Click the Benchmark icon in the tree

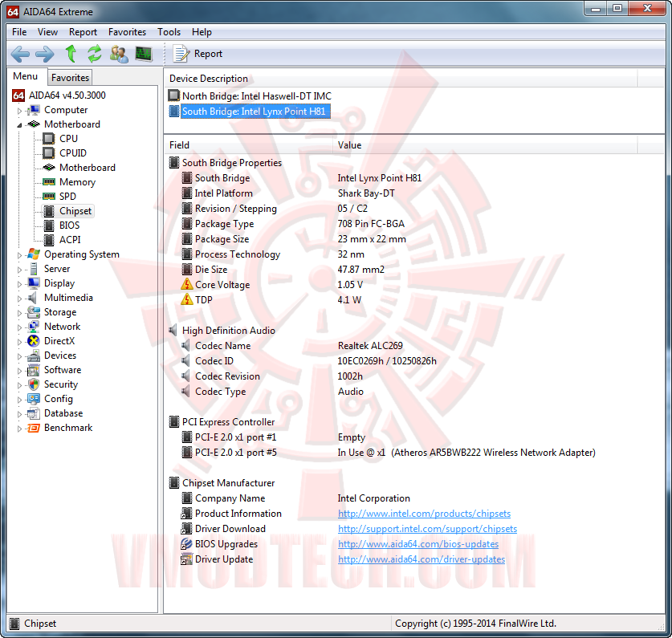click(34, 428)
